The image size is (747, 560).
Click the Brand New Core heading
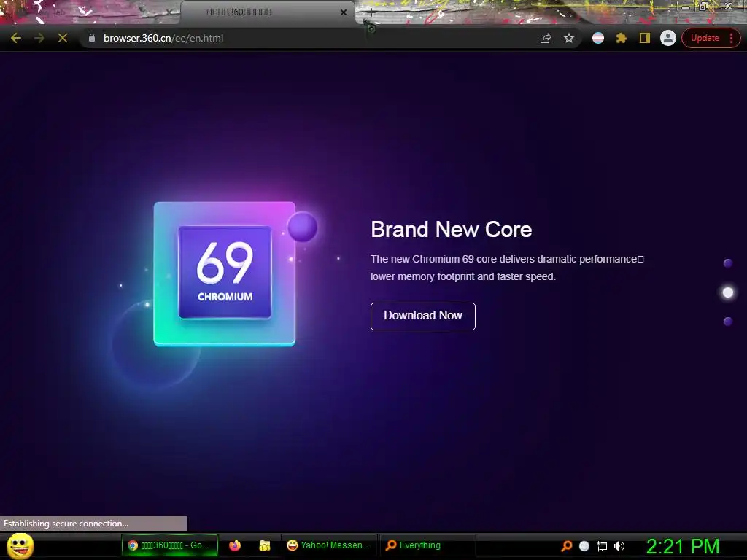pyautogui.click(x=451, y=230)
